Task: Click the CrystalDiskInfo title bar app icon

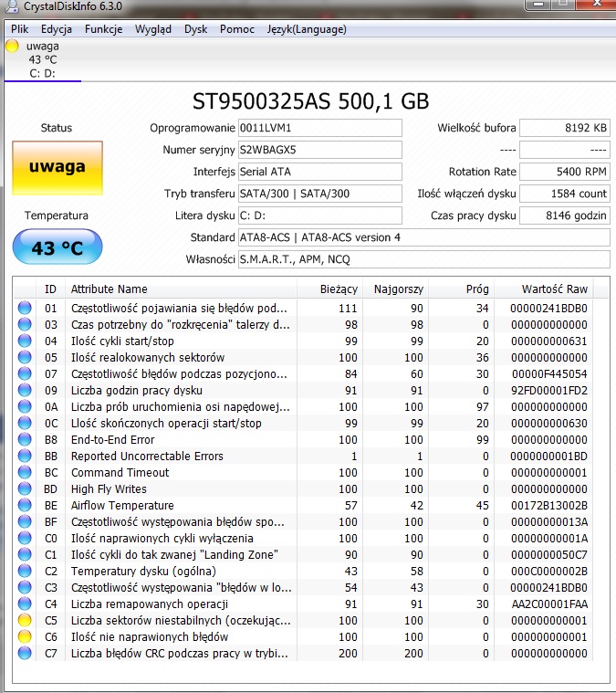Action: pyautogui.click(x=11, y=5)
